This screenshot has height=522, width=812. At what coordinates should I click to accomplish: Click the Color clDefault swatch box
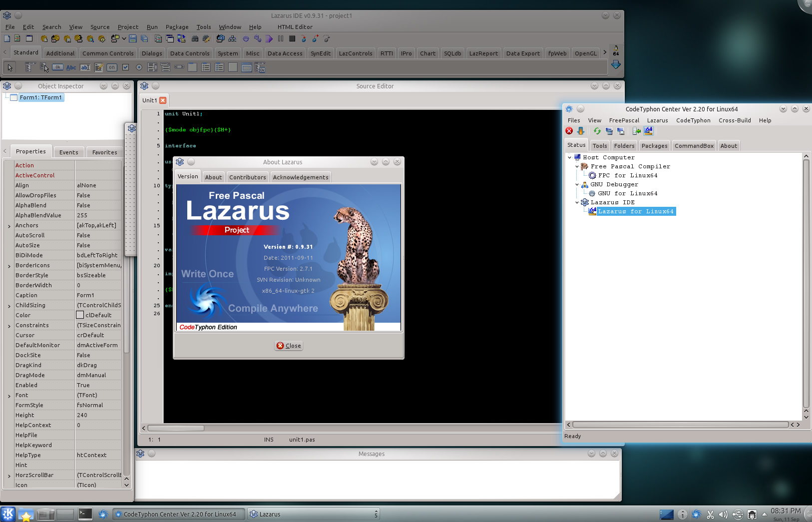(80, 315)
